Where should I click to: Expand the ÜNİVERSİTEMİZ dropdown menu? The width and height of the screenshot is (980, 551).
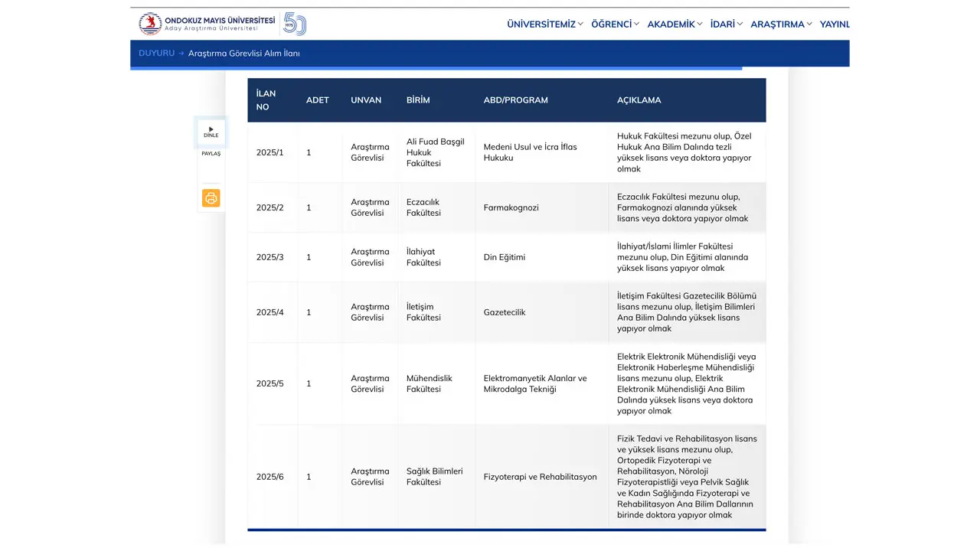(x=544, y=24)
